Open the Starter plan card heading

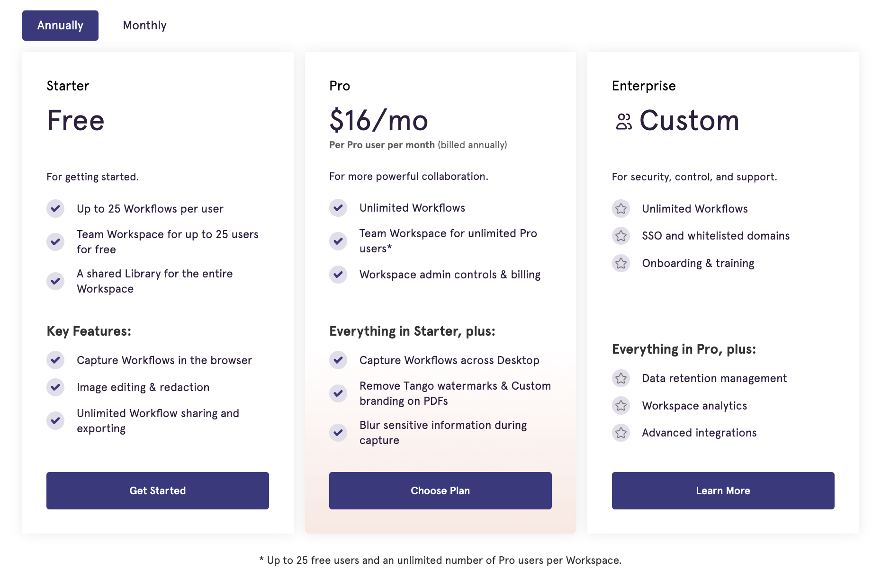coord(68,86)
